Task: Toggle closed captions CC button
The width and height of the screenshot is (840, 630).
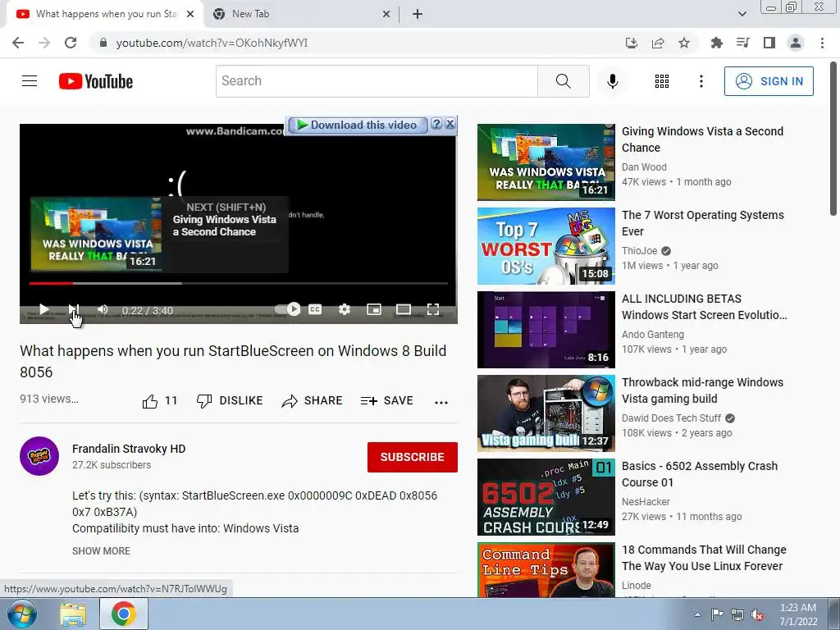Action: [315, 309]
